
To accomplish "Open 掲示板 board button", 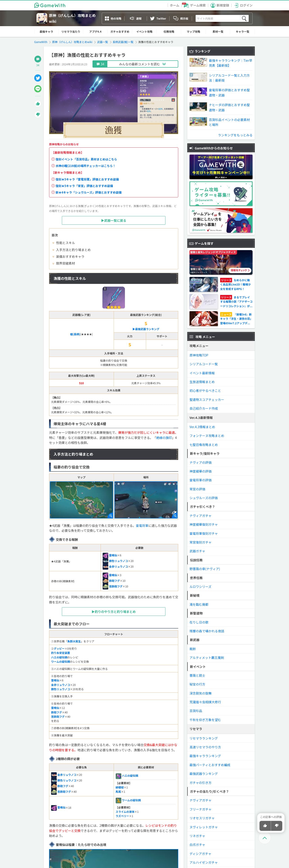I will click(181, 18).
